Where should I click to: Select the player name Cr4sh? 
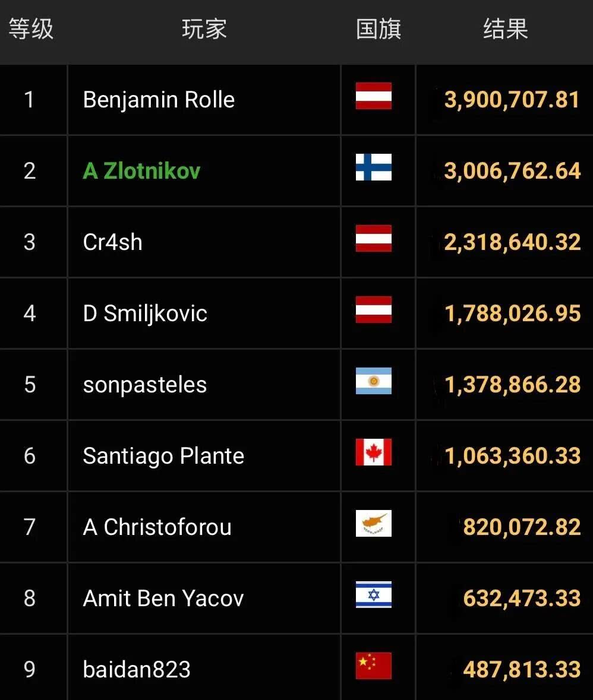[112, 242]
